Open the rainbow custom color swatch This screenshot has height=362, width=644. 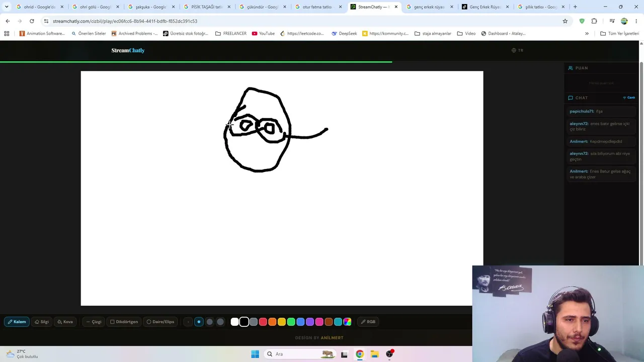(x=347, y=322)
